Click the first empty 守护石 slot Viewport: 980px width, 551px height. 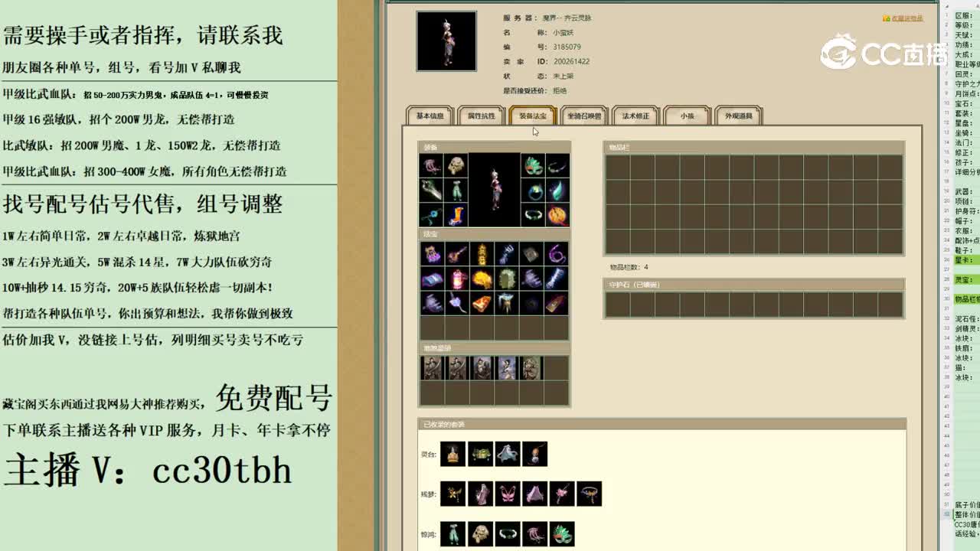[617, 304]
